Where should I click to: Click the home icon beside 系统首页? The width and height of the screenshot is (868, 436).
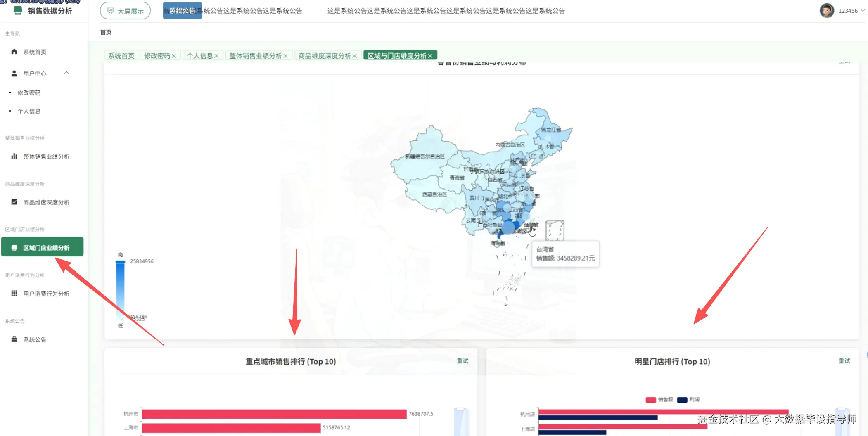[14, 52]
